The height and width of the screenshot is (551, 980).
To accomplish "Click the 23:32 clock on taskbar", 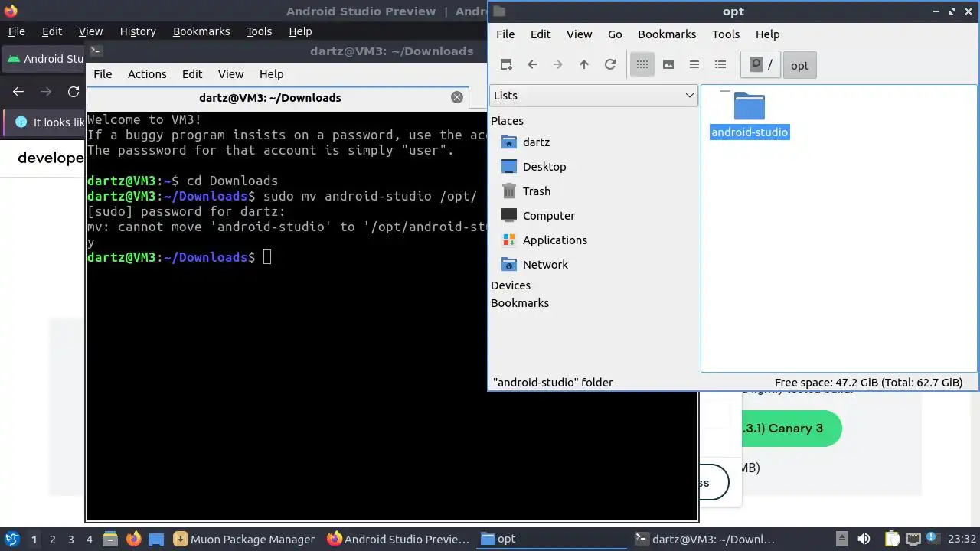I will coord(962,540).
